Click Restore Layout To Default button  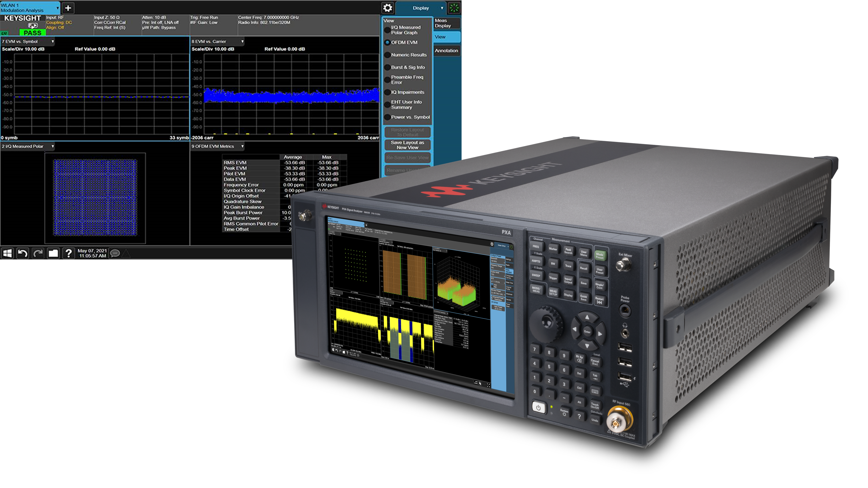407,132
